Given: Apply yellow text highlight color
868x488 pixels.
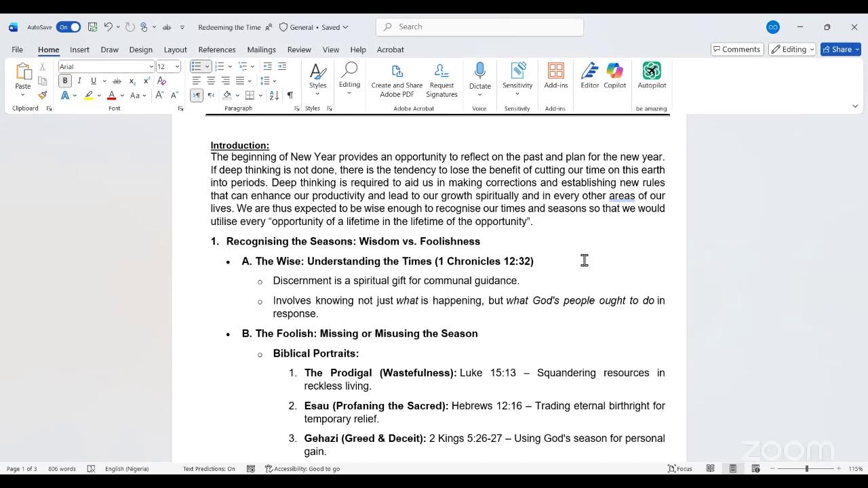Looking at the screenshot, I should click(88, 96).
